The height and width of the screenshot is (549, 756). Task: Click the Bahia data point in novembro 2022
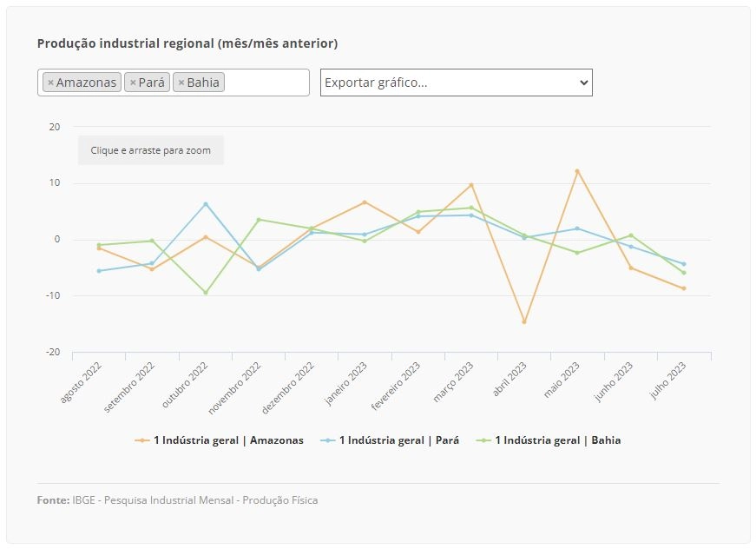pos(259,220)
